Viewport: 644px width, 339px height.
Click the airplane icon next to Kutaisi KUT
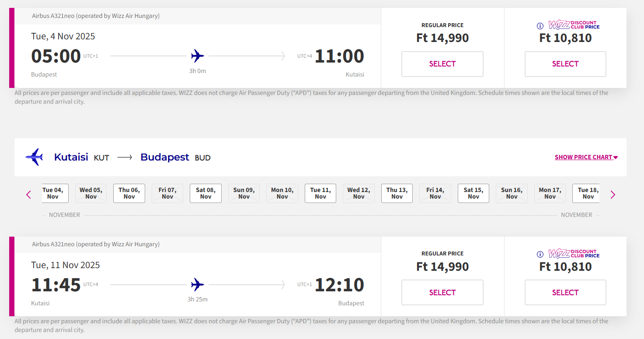tap(34, 157)
